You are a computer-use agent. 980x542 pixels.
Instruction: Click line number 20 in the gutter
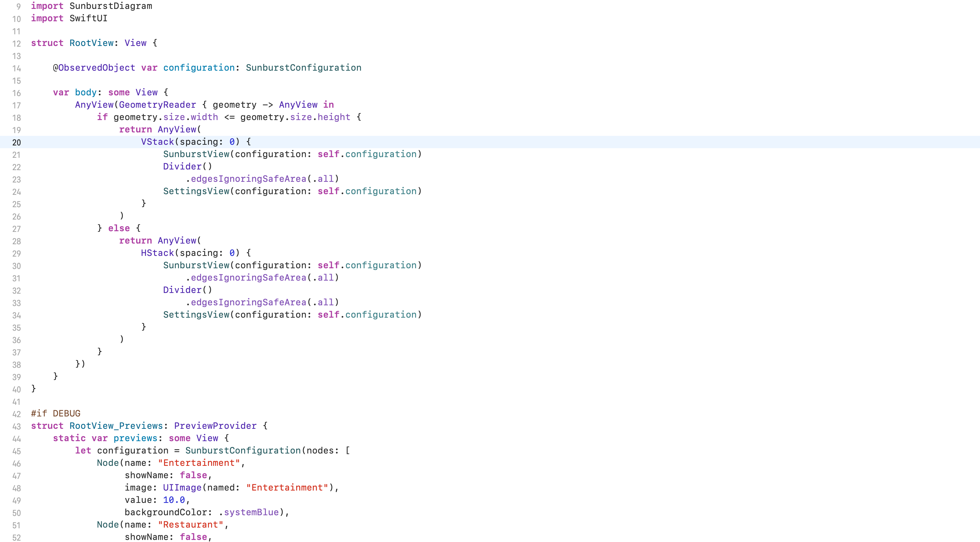pos(16,143)
